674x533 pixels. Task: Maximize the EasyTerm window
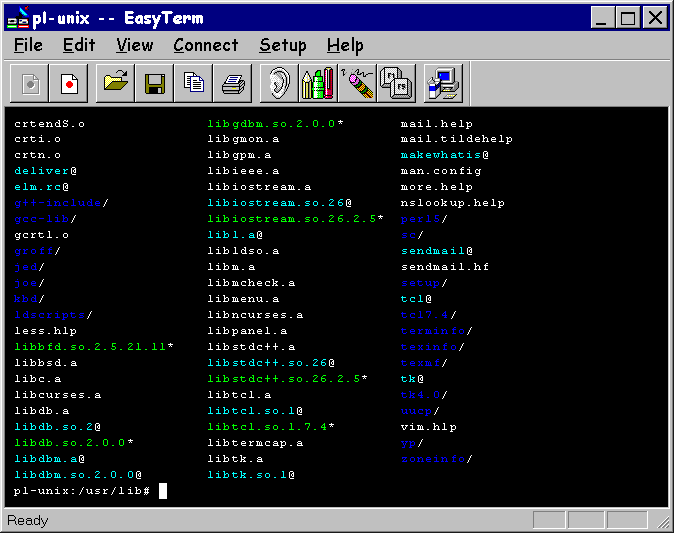point(627,17)
